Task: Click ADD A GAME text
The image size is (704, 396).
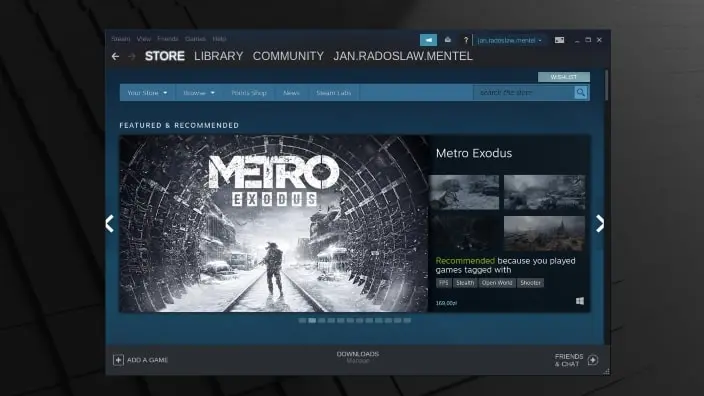Action: (147, 360)
